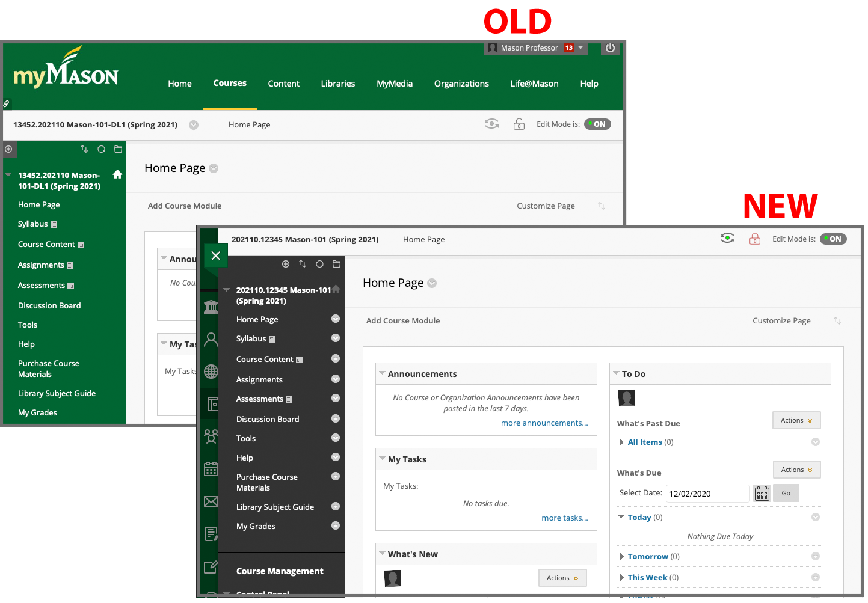868x603 pixels.
Task: Open the Tools pencil-square icon in navigation rail
Action: pos(211,566)
